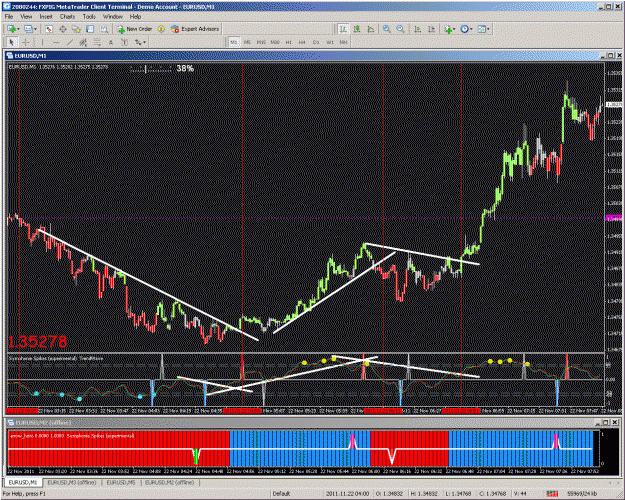This screenshot has width=625, height=500.
Task: Toggle the Terminal window icon
Action: coord(90,29)
